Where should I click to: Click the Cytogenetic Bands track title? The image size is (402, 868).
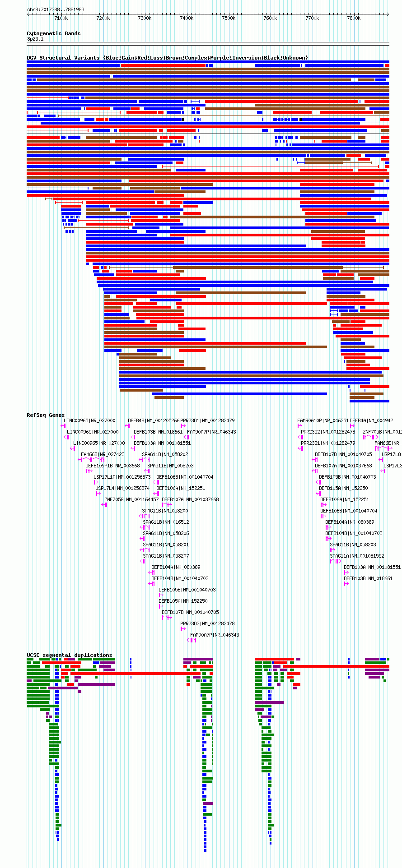tap(54, 33)
